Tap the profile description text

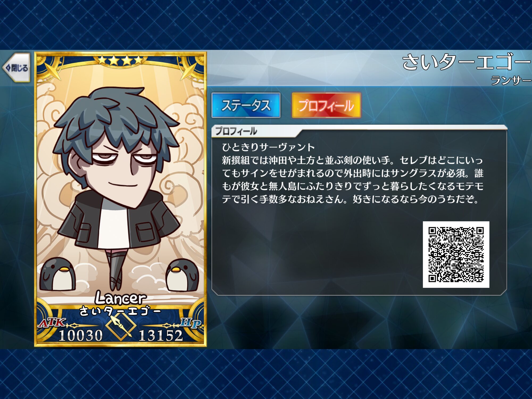coord(352,173)
